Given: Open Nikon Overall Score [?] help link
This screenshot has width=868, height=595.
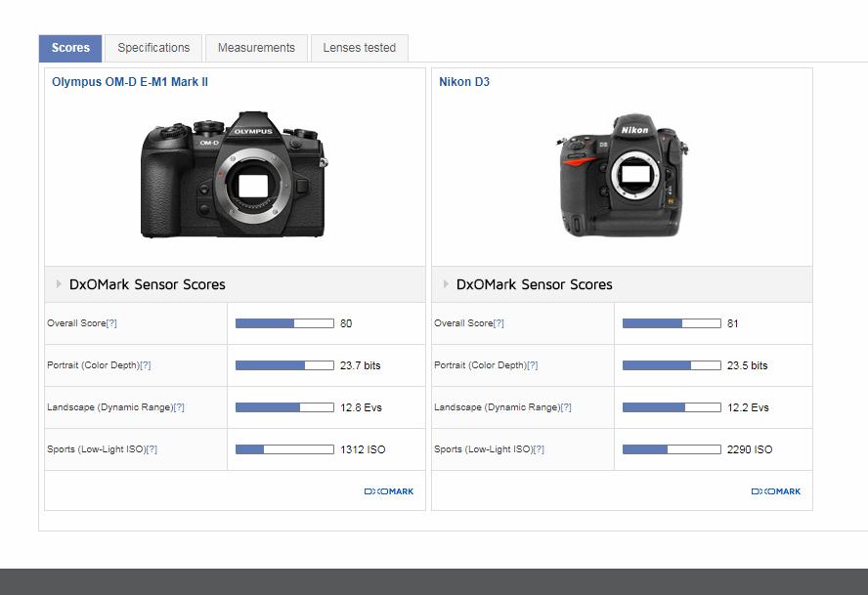Looking at the screenshot, I should click(x=499, y=323).
